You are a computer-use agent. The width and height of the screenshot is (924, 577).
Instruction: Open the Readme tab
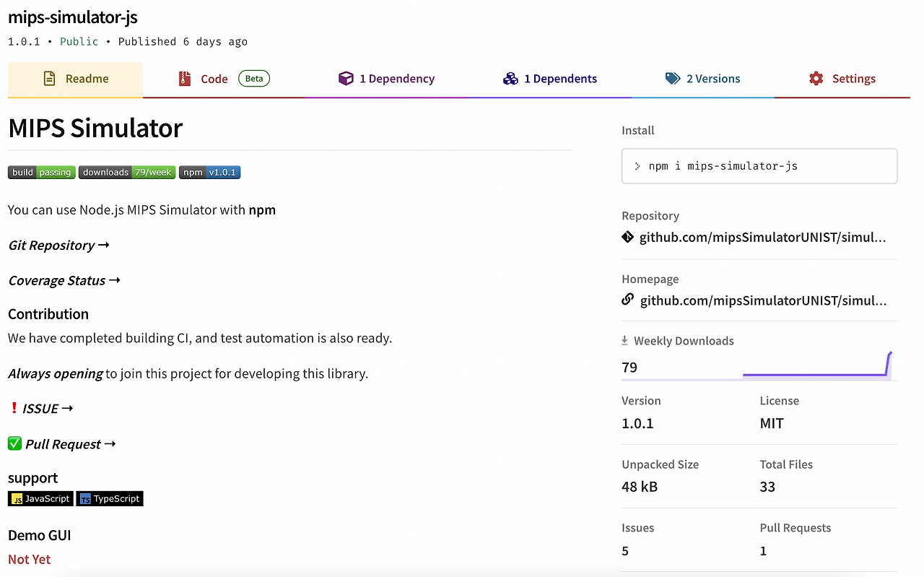pos(75,79)
